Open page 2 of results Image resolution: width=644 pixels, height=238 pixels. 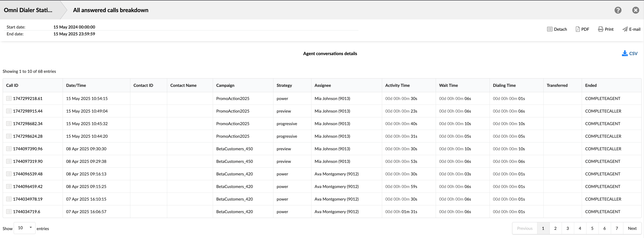pos(555,228)
